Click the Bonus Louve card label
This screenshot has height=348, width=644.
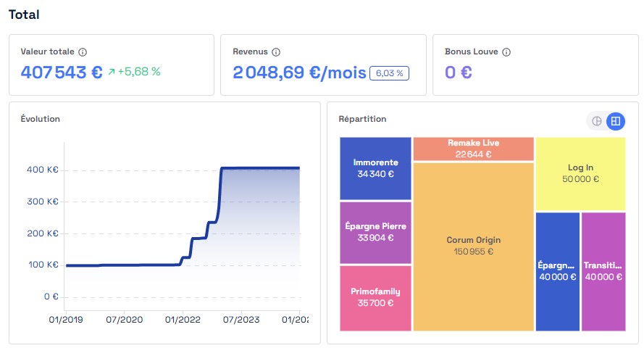tap(472, 51)
